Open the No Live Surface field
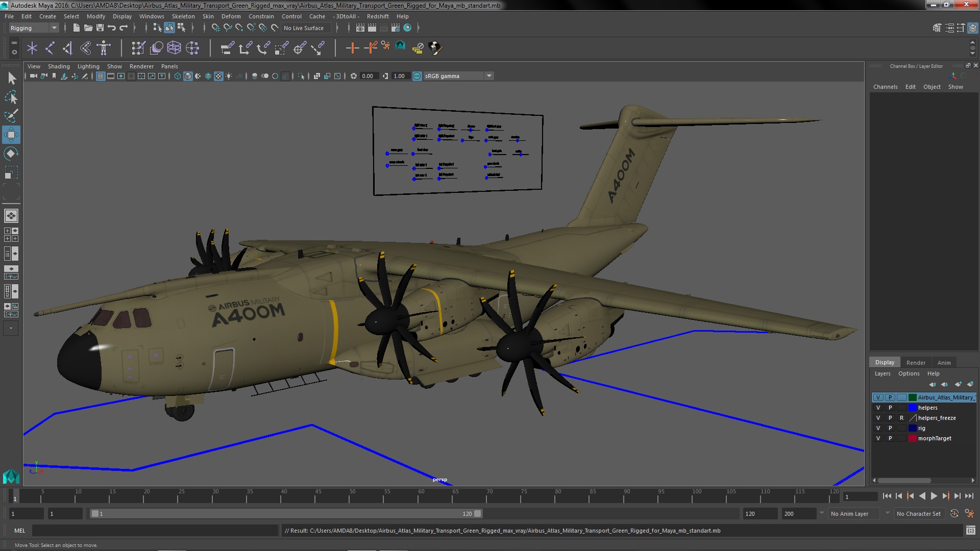Image resolution: width=980 pixels, height=551 pixels. click(306, 28)
